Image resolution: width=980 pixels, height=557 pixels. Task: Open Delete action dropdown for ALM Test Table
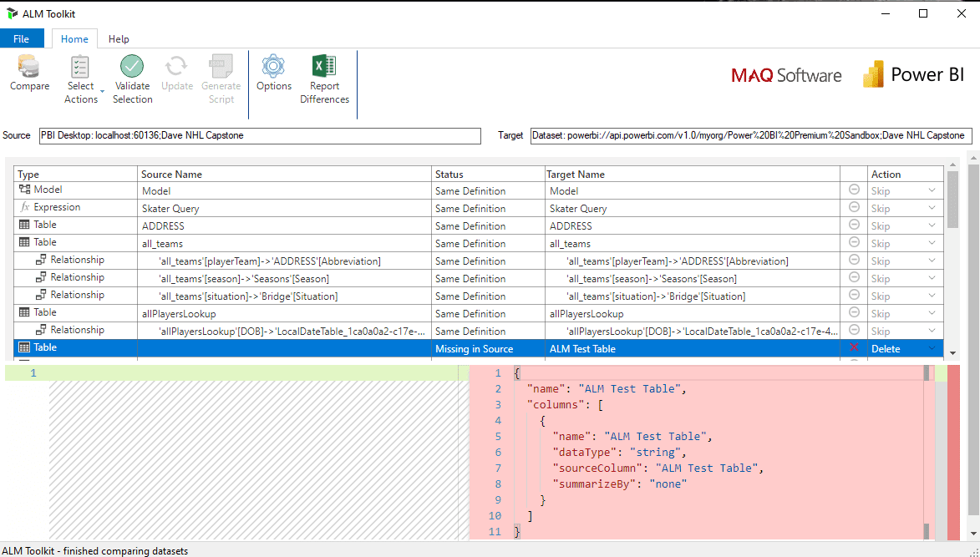(932, 348)
